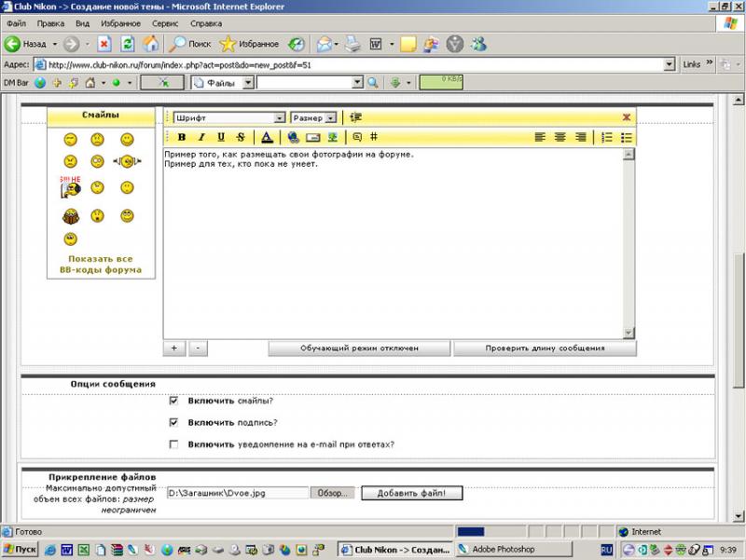The width and height of the screenshot is (746, 560).
Task: Switch to Adobe Photoshop taskbar button
Action: pyautogui.click(x=514, y=550)
